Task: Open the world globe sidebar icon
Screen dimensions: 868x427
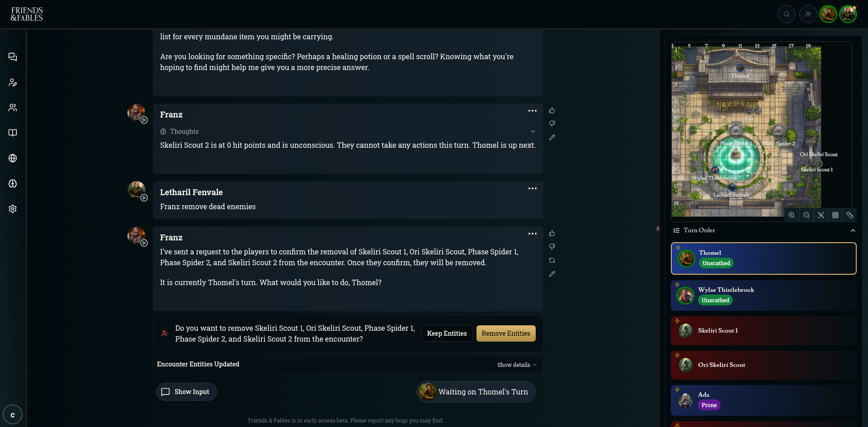Action: (13, 158)
